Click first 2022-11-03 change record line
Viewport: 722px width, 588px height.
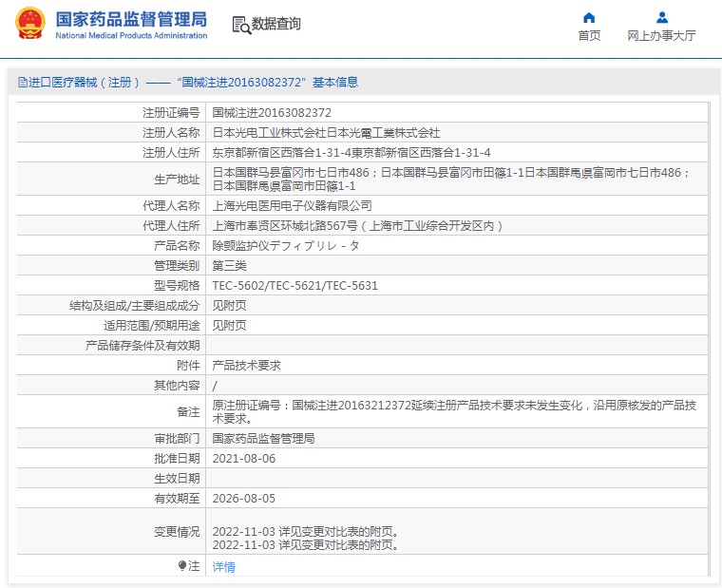[305, 532]
